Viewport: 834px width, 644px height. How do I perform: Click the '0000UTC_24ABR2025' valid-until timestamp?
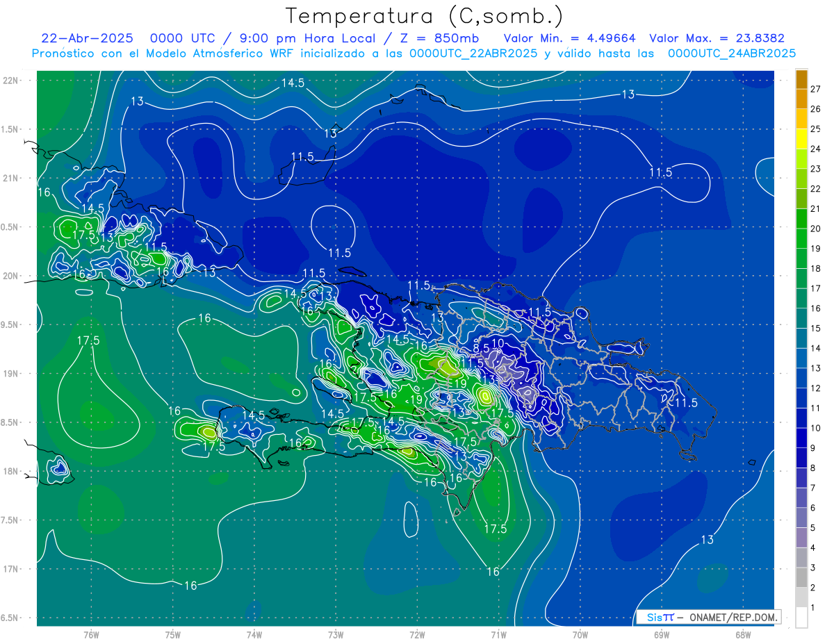(732, 53)
